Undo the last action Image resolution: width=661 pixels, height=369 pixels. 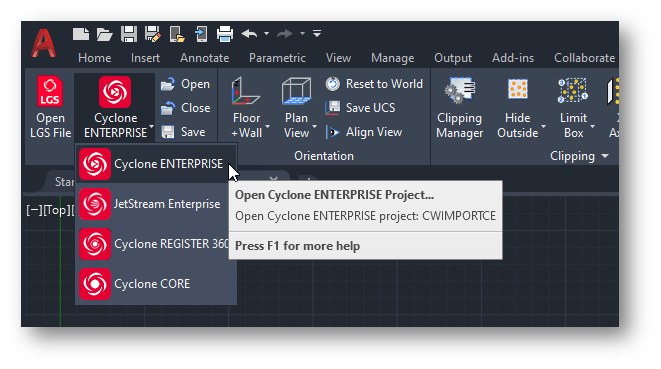pyautogui.click(x=250, y=33)
